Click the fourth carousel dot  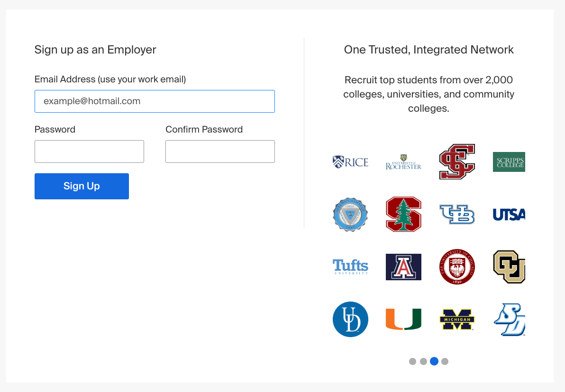point(445,361)
